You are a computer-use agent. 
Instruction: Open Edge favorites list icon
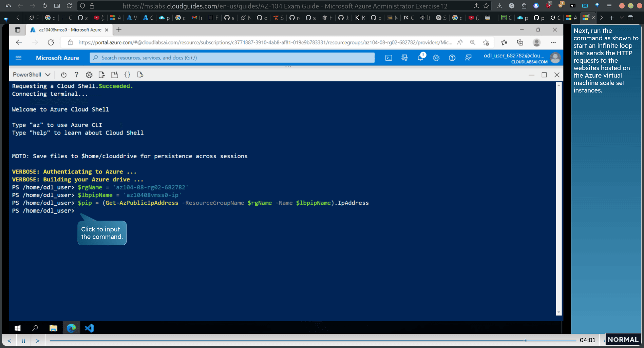pos(504,42)
